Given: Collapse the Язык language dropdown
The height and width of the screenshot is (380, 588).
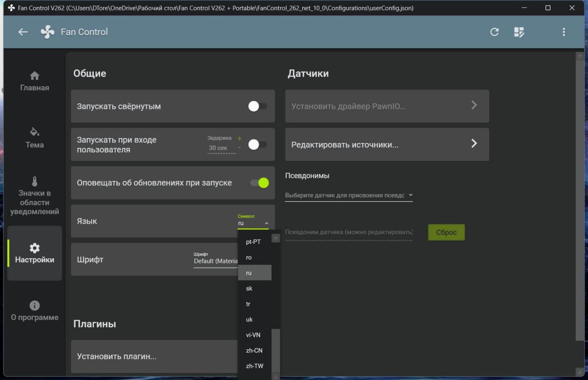Looking at the screenshot, I should point(253,223).
